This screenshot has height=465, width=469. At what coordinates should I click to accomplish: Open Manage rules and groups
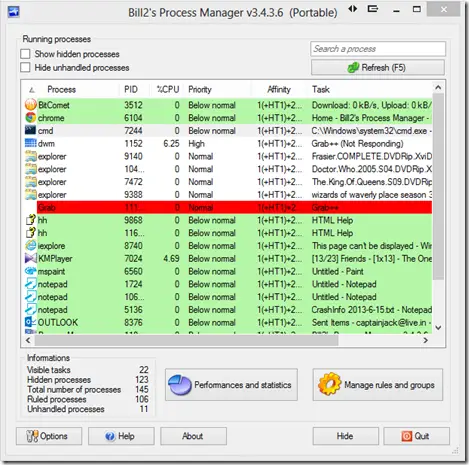[378, 385]
